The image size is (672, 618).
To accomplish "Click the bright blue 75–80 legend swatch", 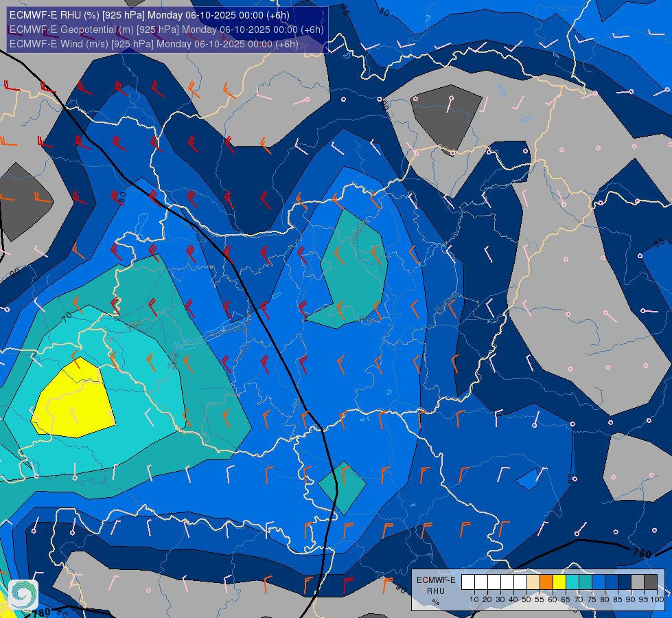I will tap(599, 582).
